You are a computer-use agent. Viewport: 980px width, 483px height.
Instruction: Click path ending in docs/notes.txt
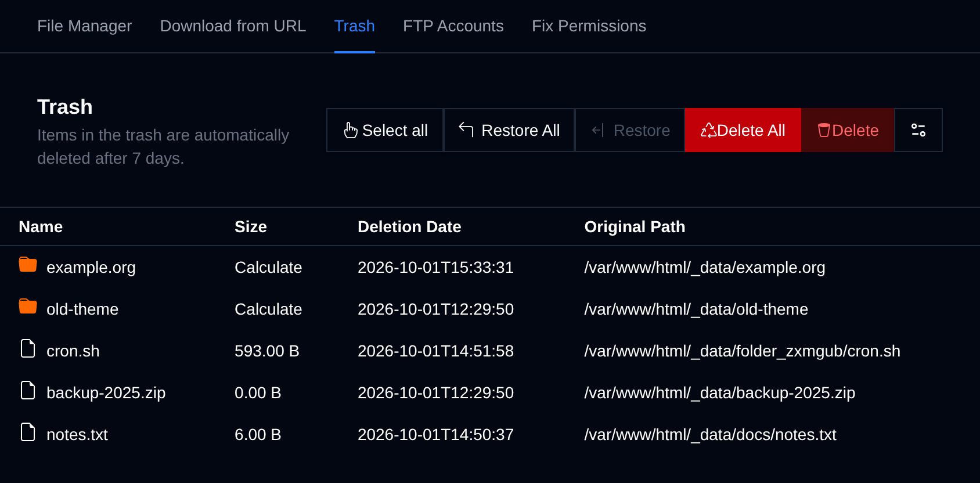point(711,434)
